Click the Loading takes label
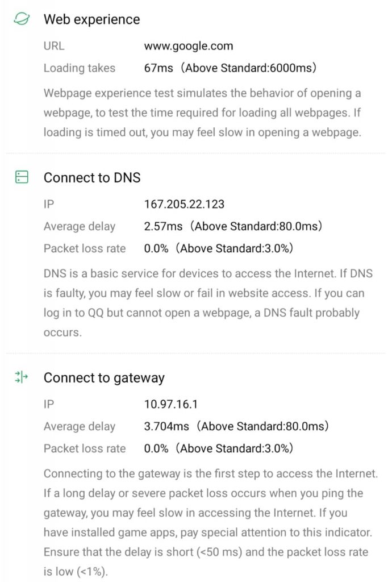The width and height of the screenshot is (392, 582). pyautogui.click(x=80, y=68)
